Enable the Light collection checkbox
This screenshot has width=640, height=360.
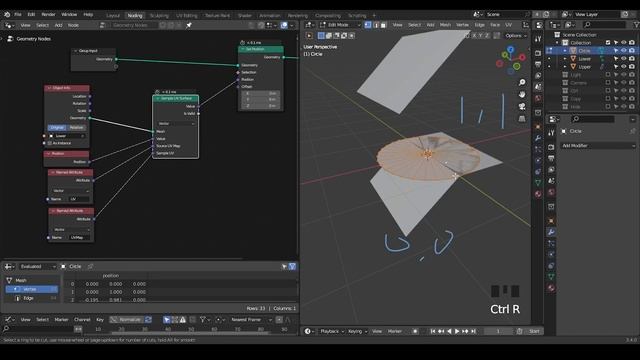[608, 75]
